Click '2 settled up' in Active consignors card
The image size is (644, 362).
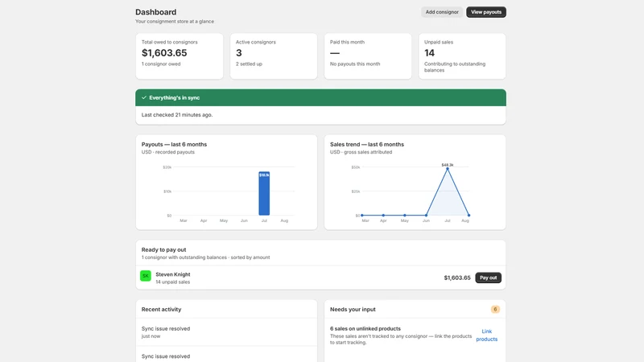pyautogui.click(x=249, y=64)
